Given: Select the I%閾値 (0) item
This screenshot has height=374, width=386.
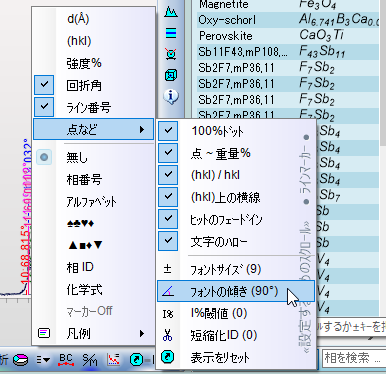Looking at the screenshot, I should [236, 313].
